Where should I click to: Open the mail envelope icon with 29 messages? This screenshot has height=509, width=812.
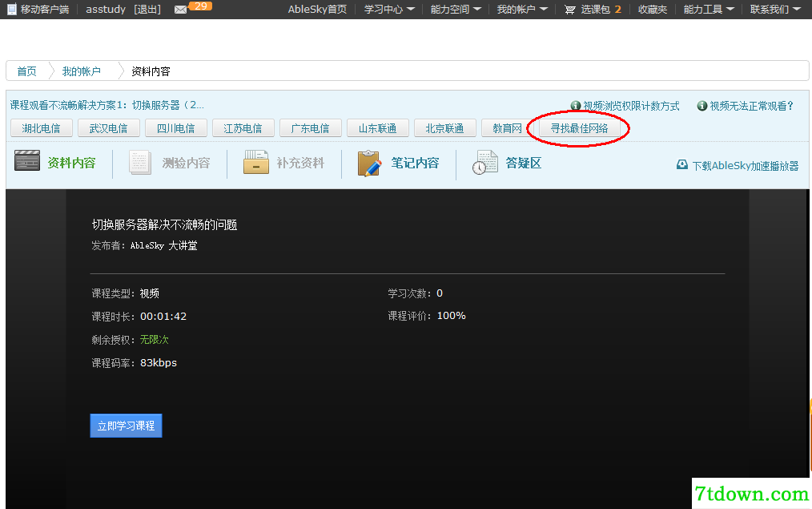[x=180, y=10]
